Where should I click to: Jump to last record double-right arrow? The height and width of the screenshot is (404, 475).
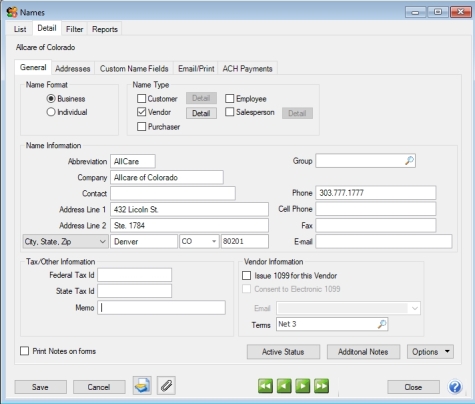(321, 386)
